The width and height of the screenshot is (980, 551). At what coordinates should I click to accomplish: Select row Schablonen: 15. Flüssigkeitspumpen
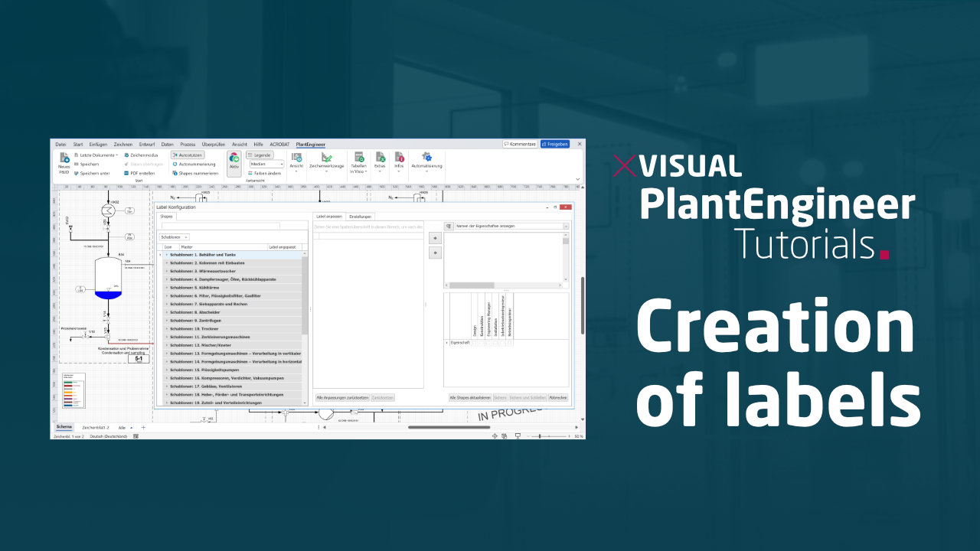(x=233, y=370)
